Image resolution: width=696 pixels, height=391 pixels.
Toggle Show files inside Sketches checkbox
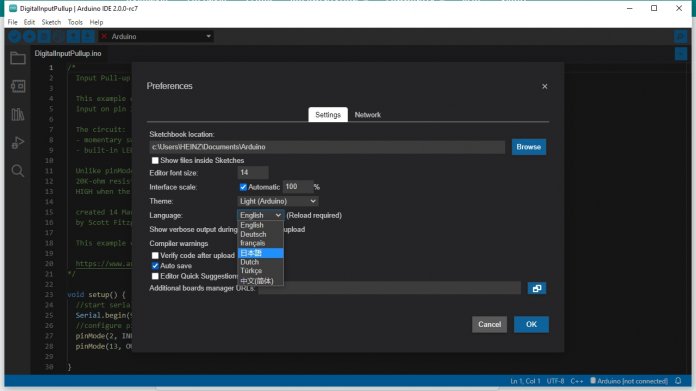pyautogui.click(x=155, y=161)
